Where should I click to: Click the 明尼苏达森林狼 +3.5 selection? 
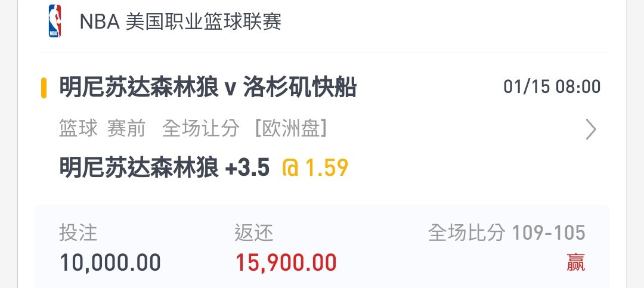[x=165, y=168]
